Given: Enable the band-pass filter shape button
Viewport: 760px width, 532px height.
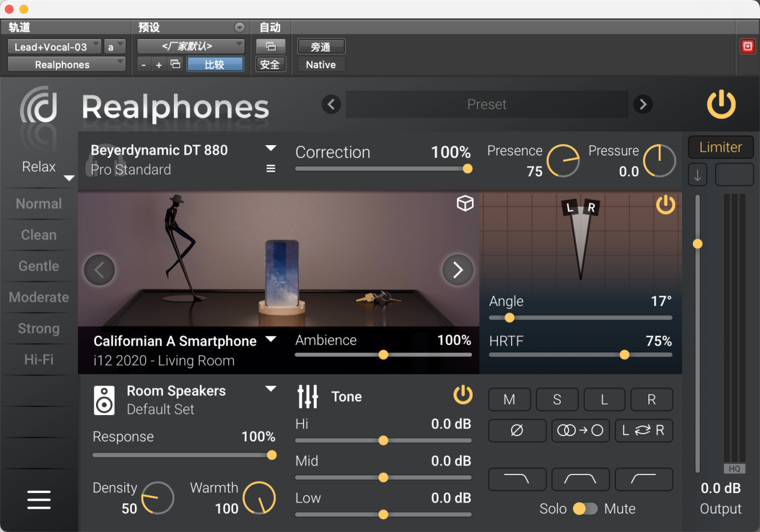Looking at the screenshot, I should pos(580,479).
